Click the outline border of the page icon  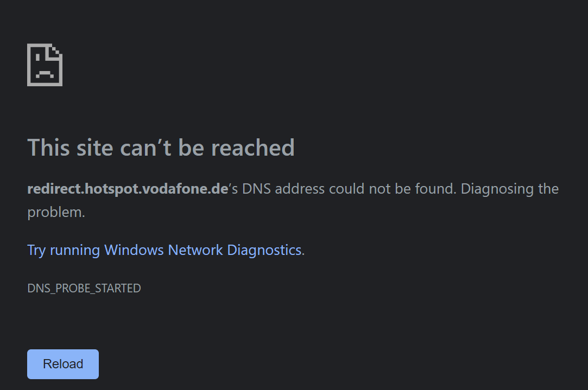click(29, 65)
